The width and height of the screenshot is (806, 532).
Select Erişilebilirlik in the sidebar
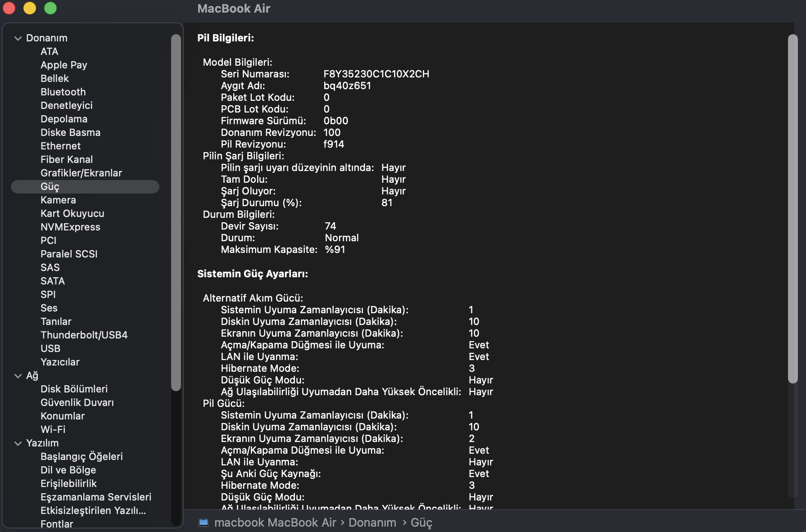click(68, 484)
